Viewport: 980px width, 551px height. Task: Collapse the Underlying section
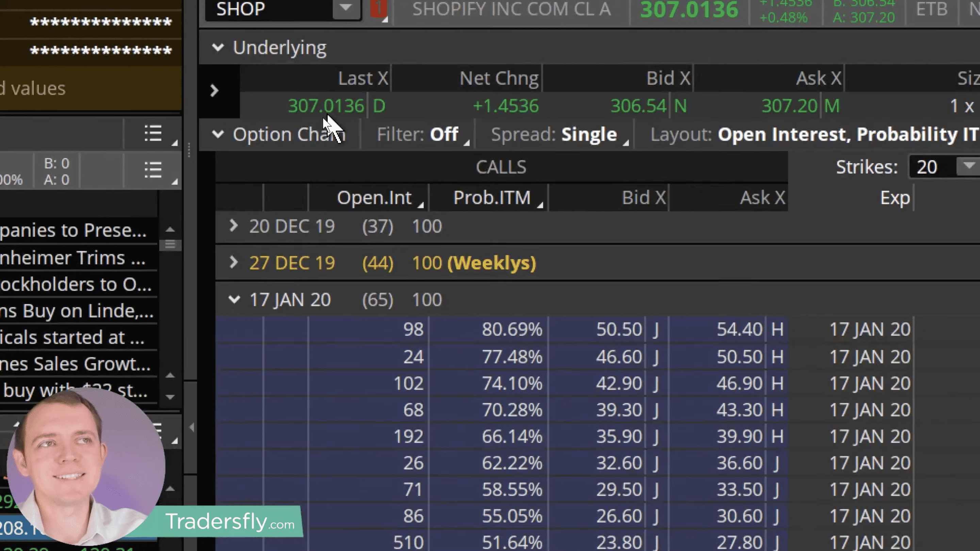coord(218,48)
